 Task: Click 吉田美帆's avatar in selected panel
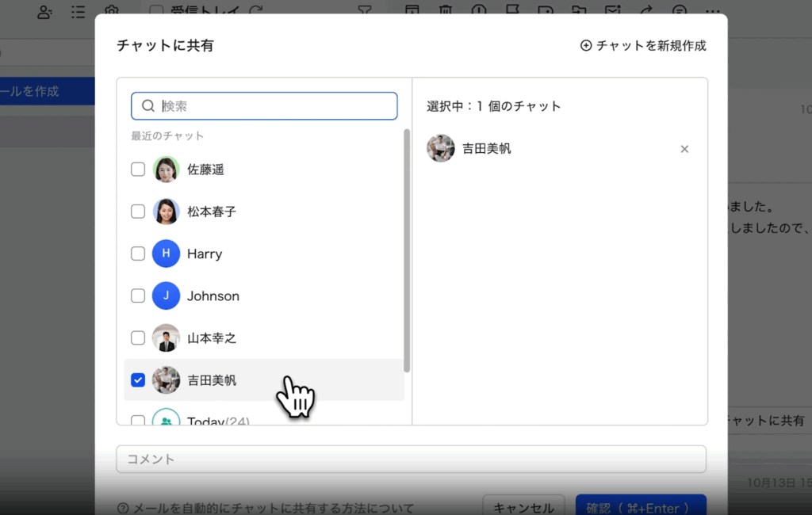(440, 148)
